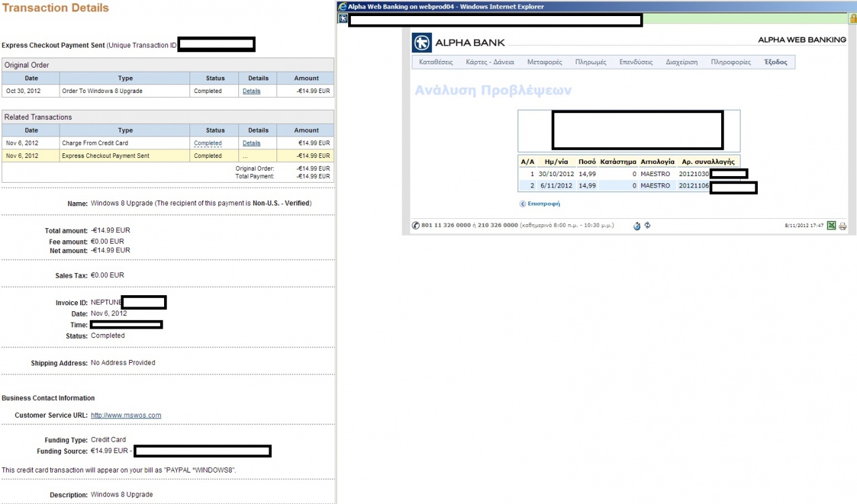Click the Ημ/νία column header
857x504 pixels.
tap(556, 161)
